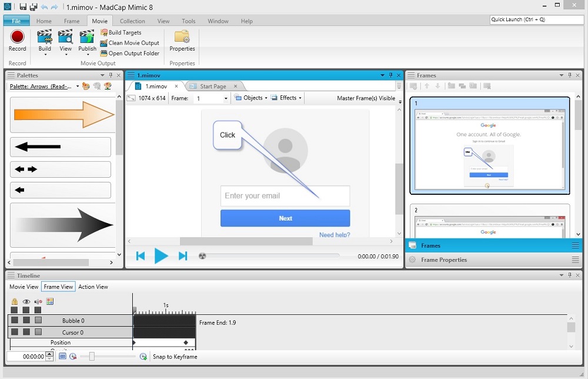Open the View button dropdown arrow

coord(66,55)
